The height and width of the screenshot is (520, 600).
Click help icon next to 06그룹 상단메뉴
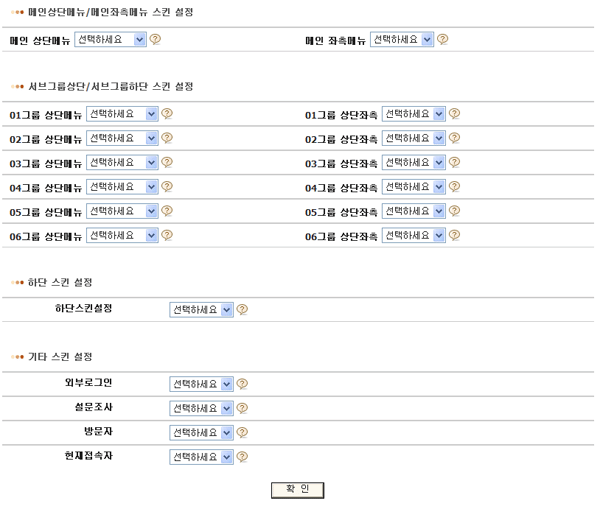pyautogui.click(x=167, y=235)
